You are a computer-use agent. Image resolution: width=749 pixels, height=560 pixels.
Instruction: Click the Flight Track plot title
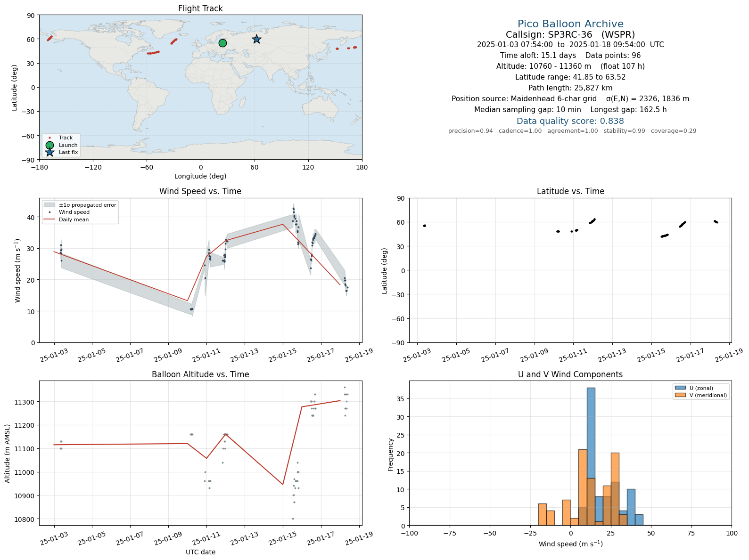click(x=200, y=8)
